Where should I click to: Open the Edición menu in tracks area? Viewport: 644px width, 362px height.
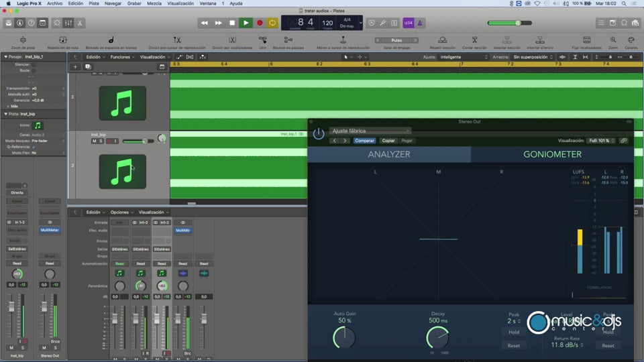point(95,57)
